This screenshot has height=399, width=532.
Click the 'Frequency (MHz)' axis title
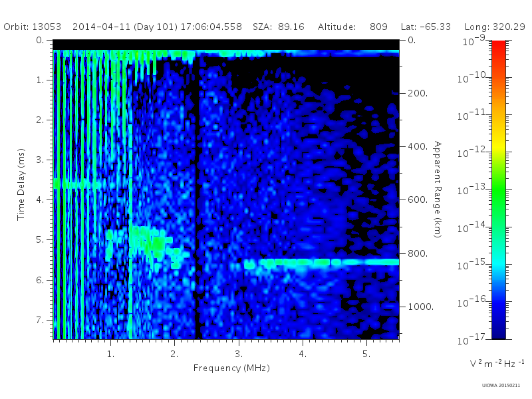tap(231, 368)
